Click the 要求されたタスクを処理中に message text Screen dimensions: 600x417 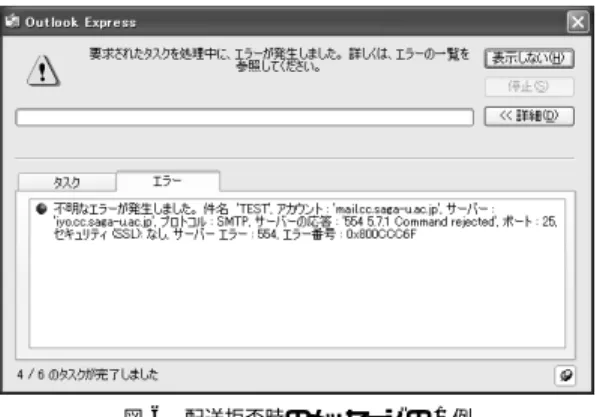tap(279, 60)
